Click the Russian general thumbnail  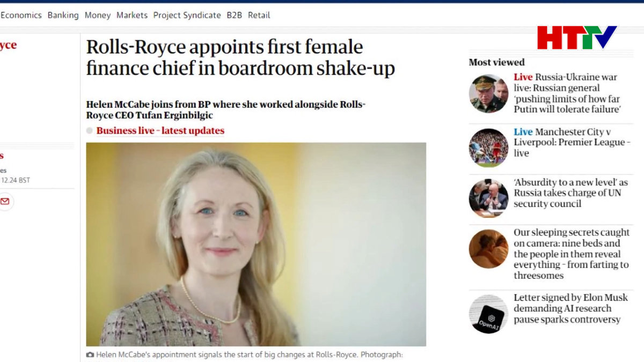pos(488,93)
